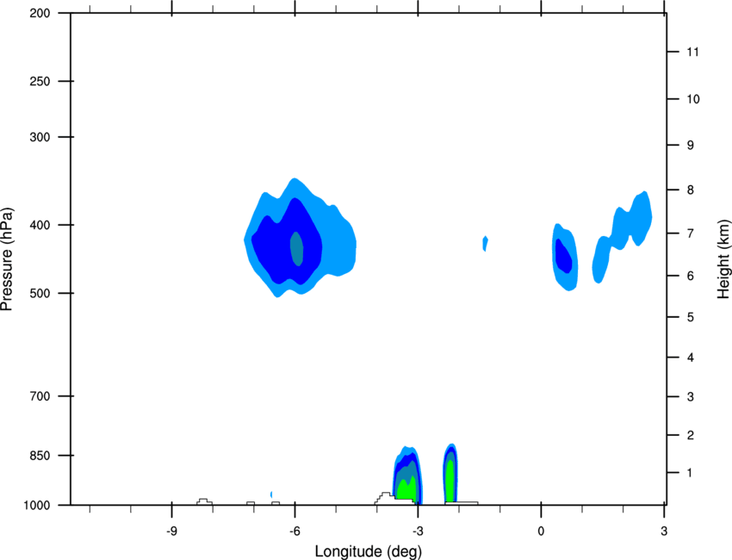Click the 10 km height tick label

pyautogui.click(x=693, y=99)
